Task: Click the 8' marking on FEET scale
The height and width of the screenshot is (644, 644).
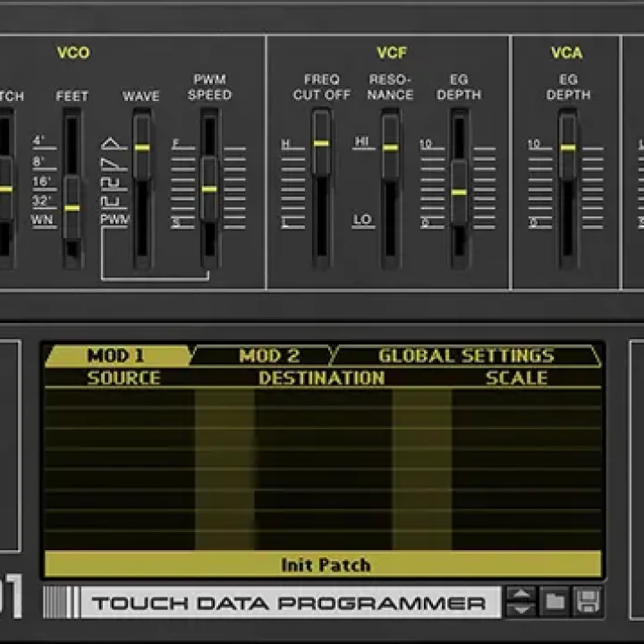Action: click(x=38, y=161)
